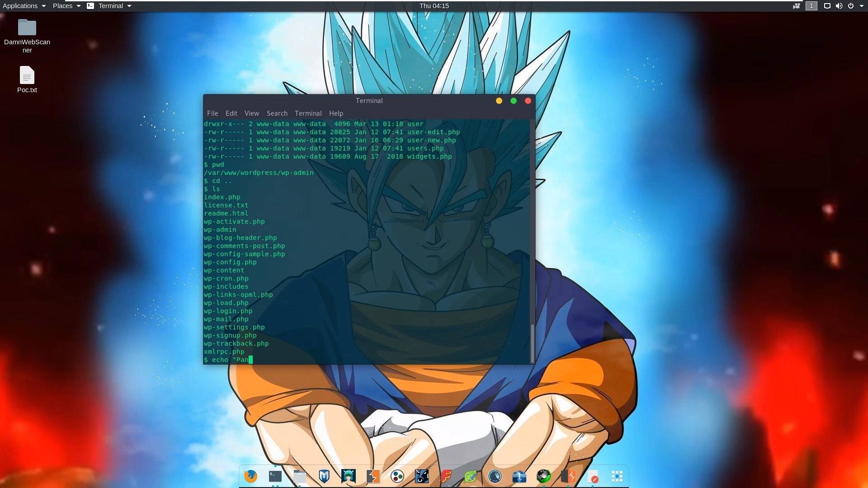The width and height of the screenshot is (868, 488).
Task: Launch Firefox from the dock
Action: pyautogui.click(x=250, y=476)
